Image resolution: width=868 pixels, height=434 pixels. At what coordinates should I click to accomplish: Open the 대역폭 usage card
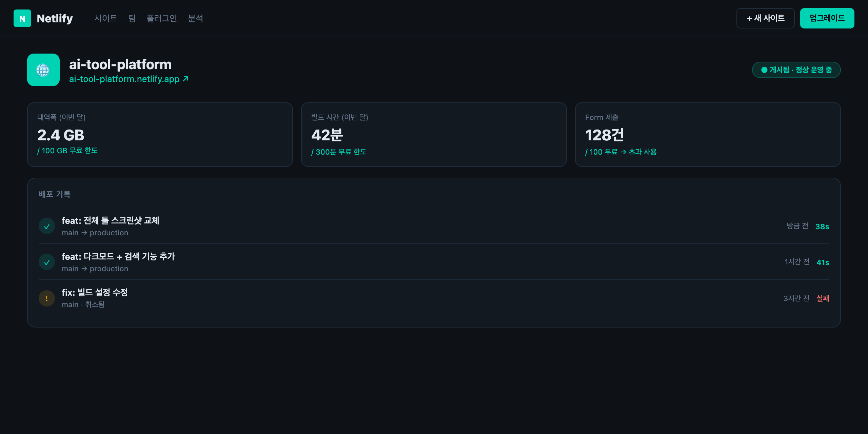point(160,135)
